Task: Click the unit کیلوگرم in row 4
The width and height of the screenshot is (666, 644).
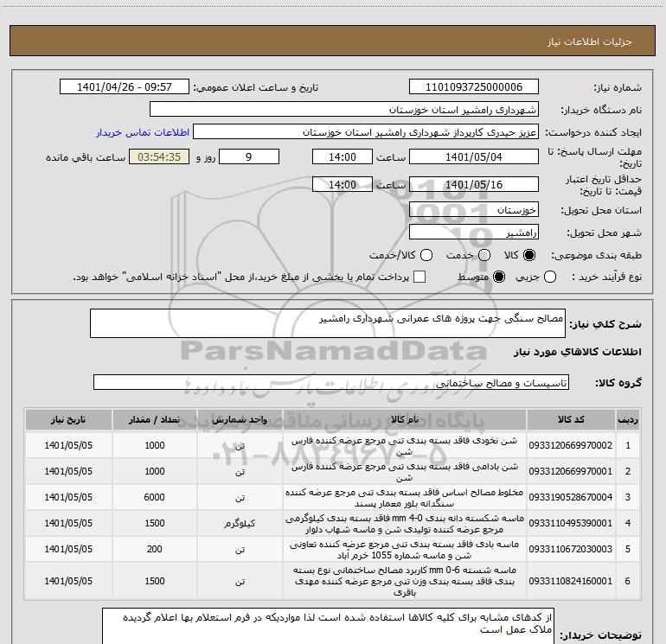Action: pyautogui.click(x=240, y=524)
